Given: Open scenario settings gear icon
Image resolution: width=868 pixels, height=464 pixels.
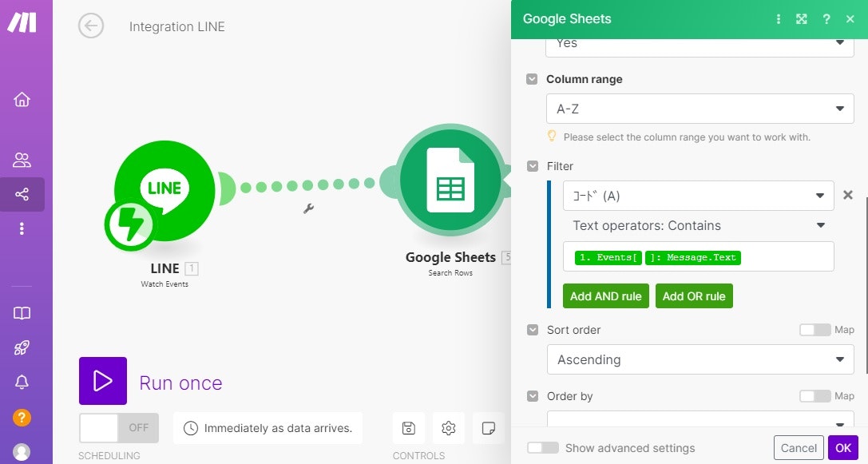Looking at the screenshot, I should (449, 428).
